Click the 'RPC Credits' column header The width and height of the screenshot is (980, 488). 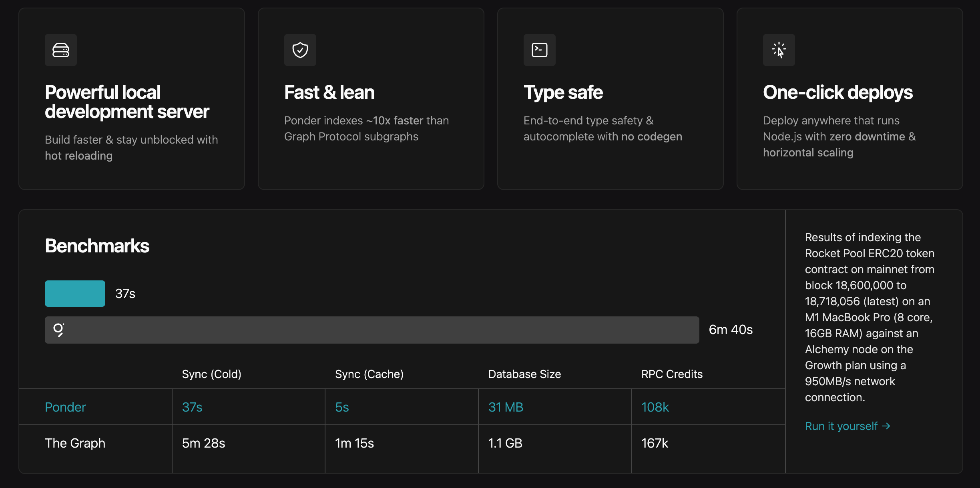pyautogui.click(x=672, y=374)
